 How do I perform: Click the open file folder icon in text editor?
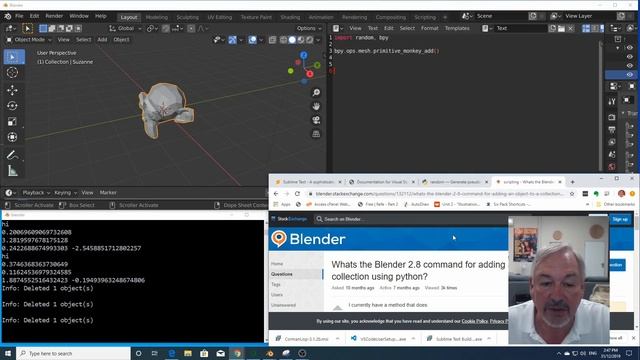(561, 28)
